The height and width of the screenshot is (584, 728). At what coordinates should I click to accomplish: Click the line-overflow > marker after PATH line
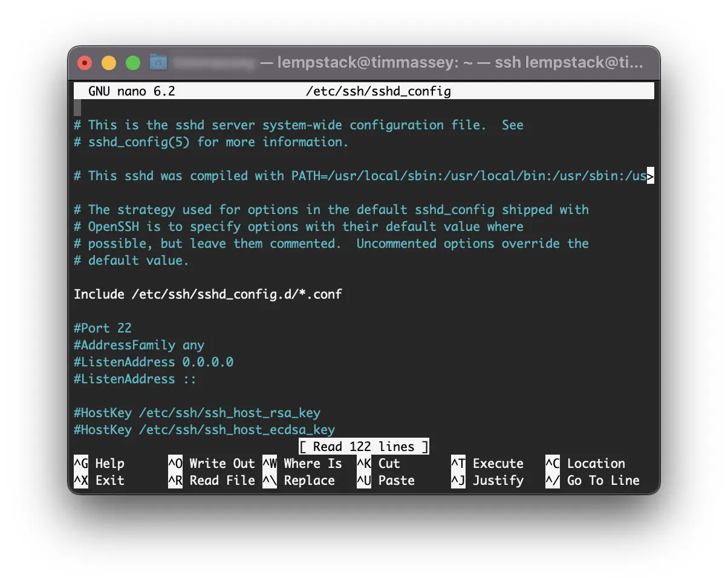651,176
